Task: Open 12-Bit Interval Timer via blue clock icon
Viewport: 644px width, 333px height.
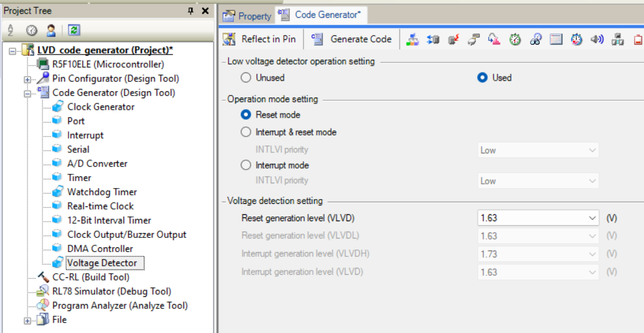Action: pyautogui.click(x=577, y=39)
